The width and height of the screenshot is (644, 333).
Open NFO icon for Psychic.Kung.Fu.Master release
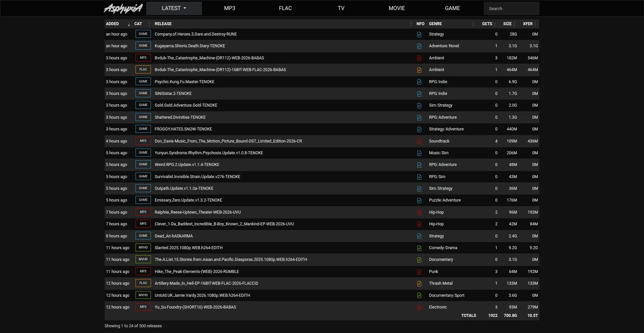419,82
